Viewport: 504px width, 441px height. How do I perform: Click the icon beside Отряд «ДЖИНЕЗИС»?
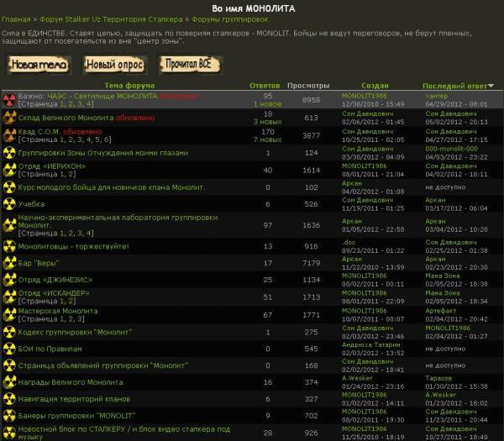pyautogui.click(x=9, y=280)
